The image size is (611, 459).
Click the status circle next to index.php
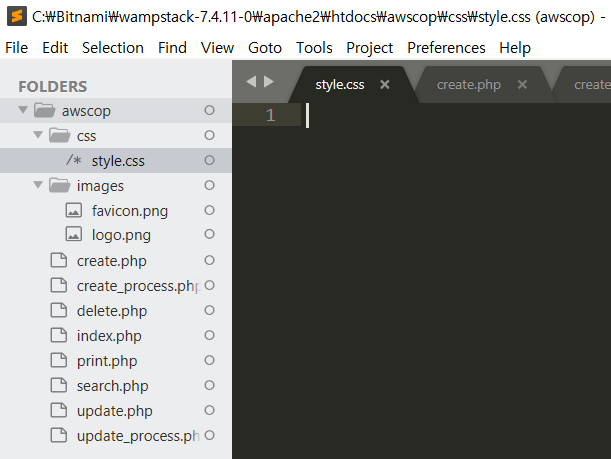tap(209, 335)
